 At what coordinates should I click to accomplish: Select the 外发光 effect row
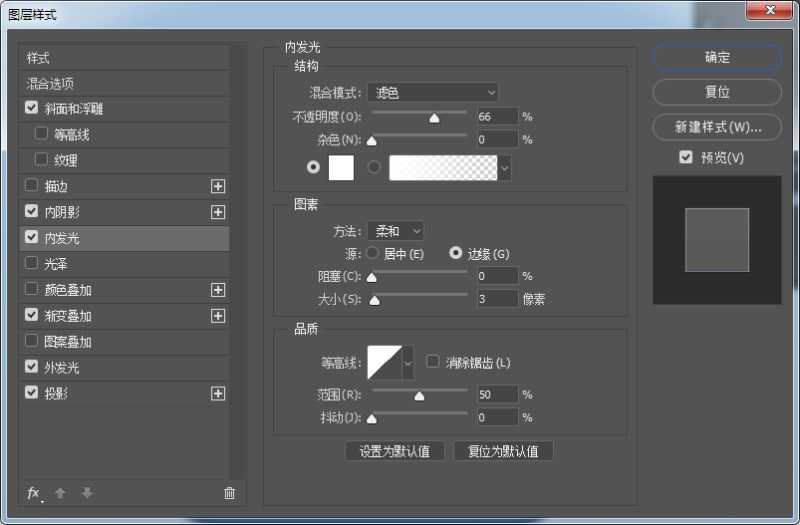pos(124,368)
